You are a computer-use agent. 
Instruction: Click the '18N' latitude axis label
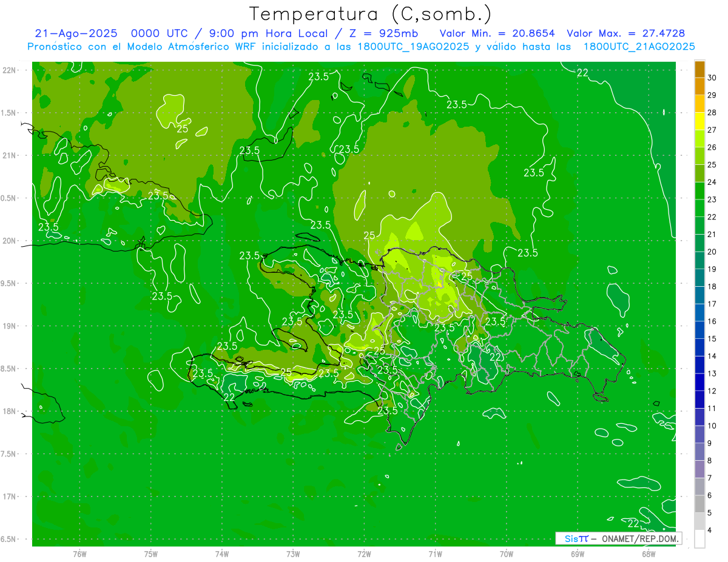[9, 412]
